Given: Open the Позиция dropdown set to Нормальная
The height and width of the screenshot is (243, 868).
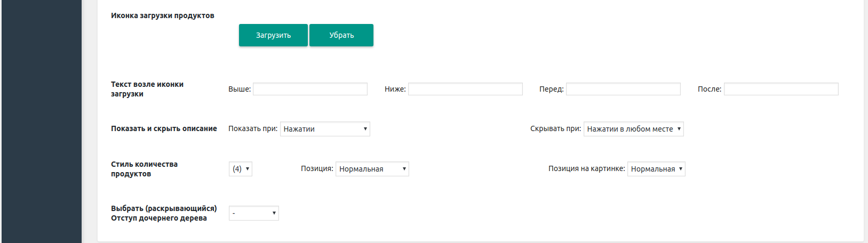Looking at the screenshot, I should click(x=372, y=169).
